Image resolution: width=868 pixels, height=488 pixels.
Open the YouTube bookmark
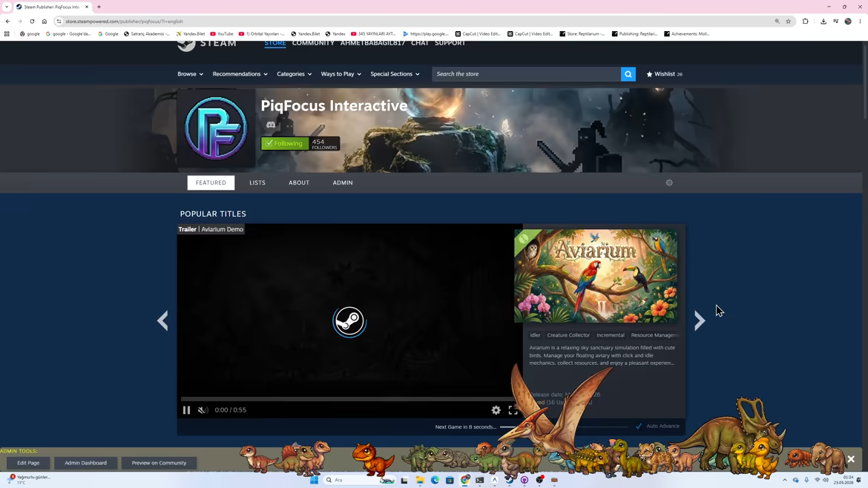click(222, 34)
